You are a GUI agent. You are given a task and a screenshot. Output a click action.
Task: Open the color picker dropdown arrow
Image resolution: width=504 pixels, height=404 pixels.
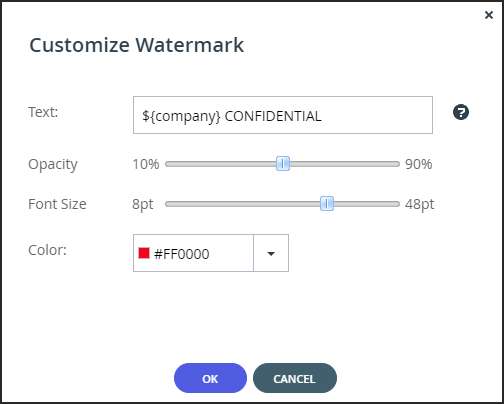[271, 253]
